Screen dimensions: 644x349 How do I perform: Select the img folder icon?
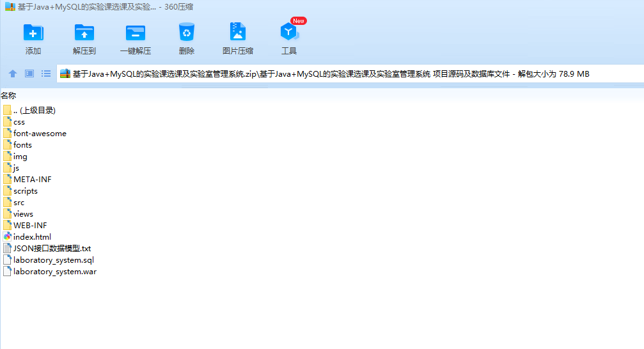coord(7,156)
